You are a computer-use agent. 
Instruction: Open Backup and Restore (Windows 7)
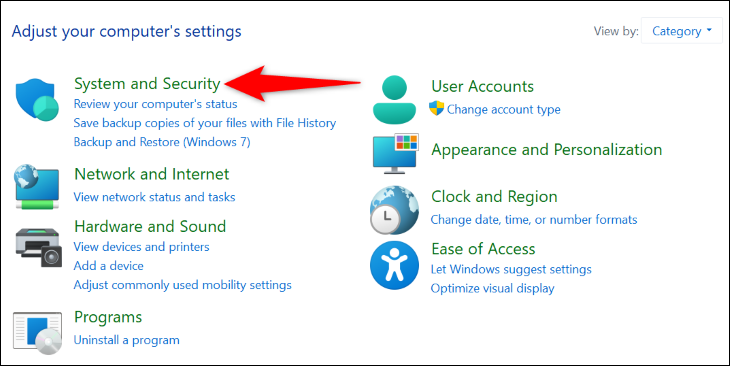[162, 142]
